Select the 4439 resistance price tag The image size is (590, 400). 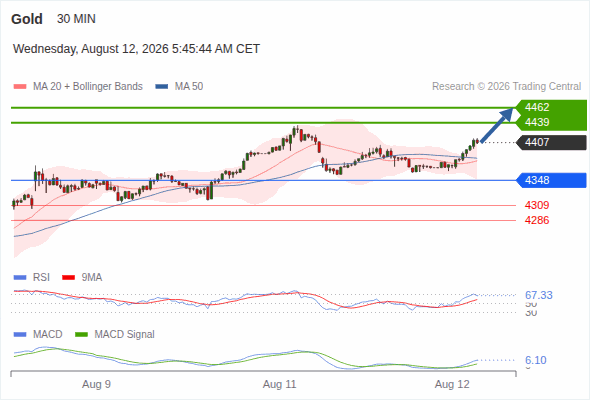[551, 123]
